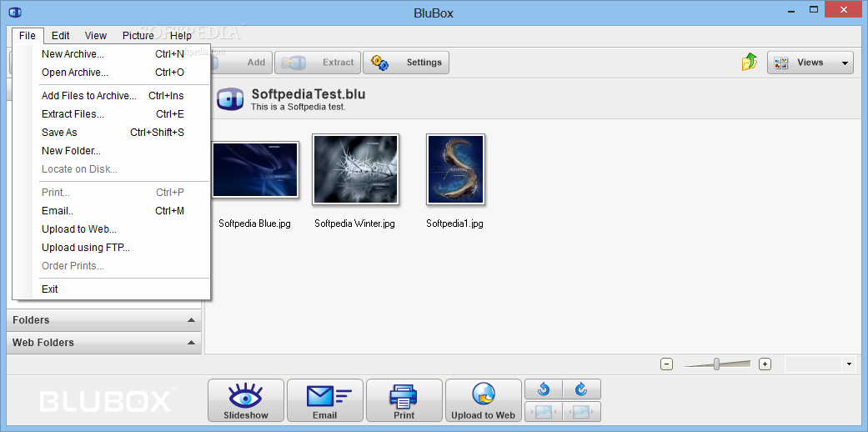Open the empty combo box dropdown arrow
Image resolution: width=868 pixels, height=432 pixels.
849,364
